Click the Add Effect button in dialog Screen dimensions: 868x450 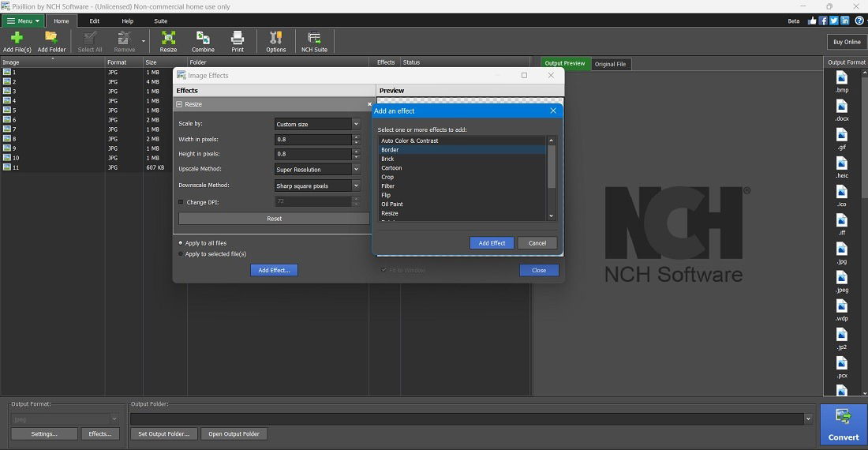point(492,243)
